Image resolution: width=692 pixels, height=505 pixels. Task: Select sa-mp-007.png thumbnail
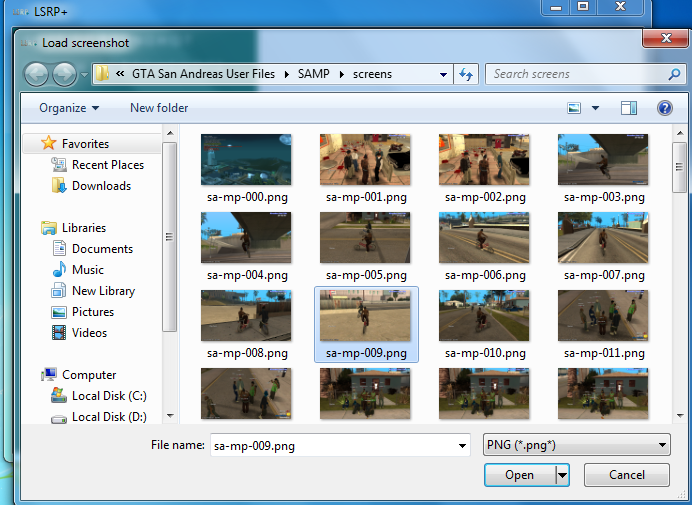tap(603, 237)
